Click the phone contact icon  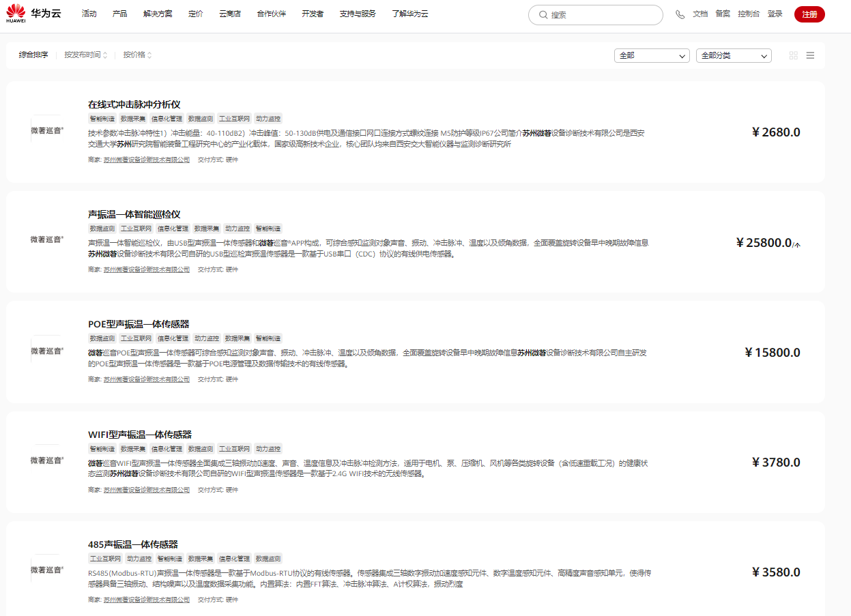click(x=680, y=14)
